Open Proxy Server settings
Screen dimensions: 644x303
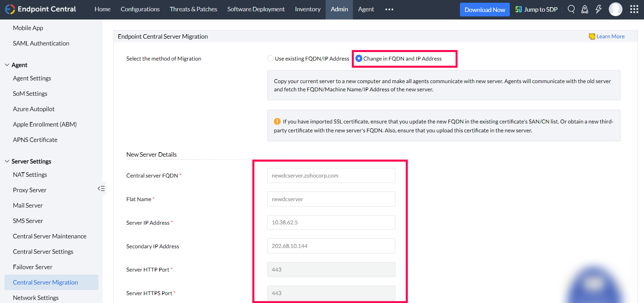29,190
